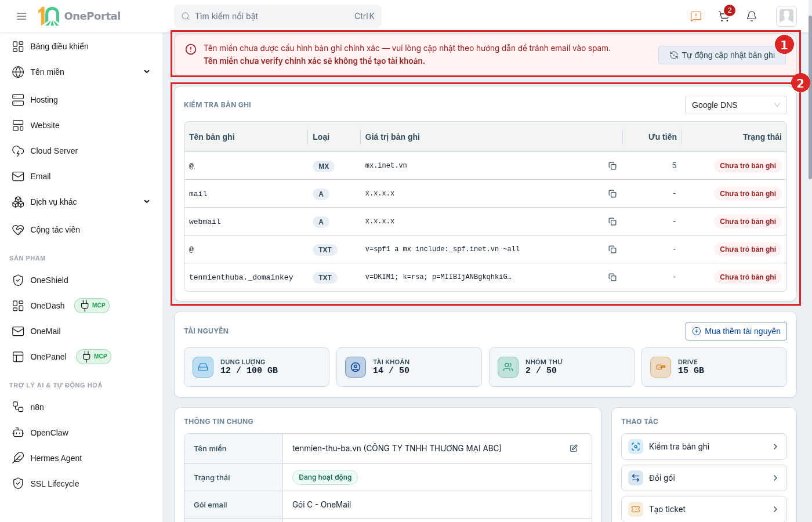Click Tự động cập nhật bản ghi button

coord(722,55)
